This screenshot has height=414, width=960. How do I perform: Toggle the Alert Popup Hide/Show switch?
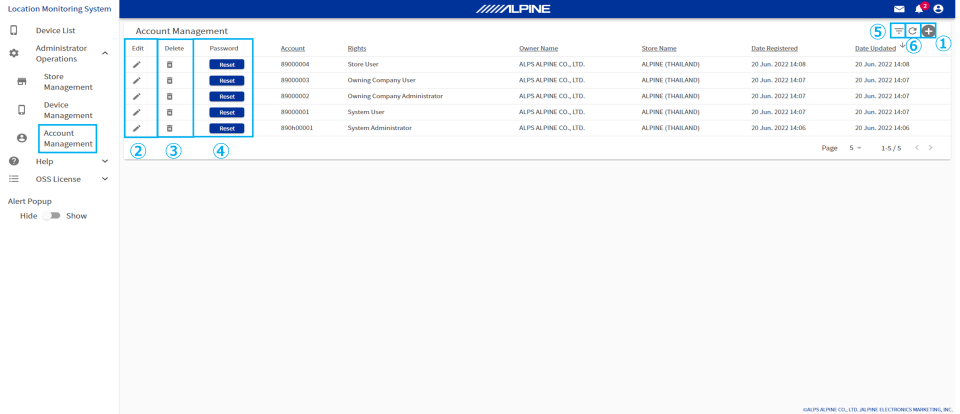click(x=52, y=216)
